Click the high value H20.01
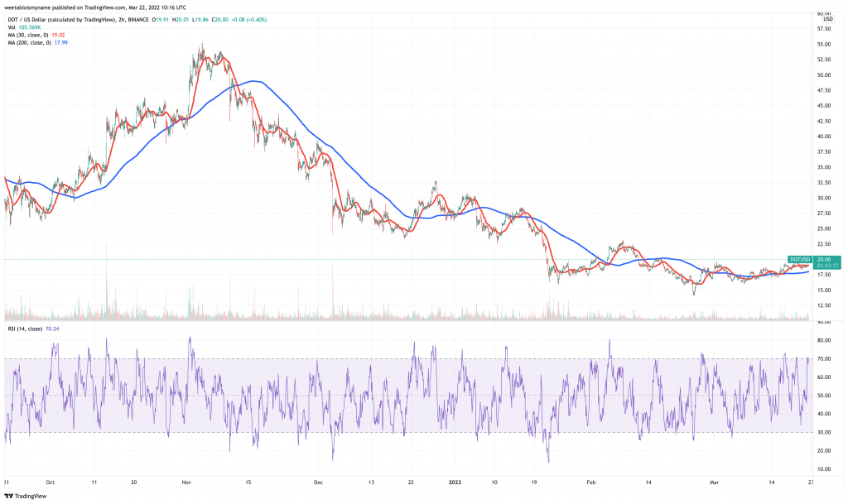The image size is (848, 504). (x=180, y=19)
